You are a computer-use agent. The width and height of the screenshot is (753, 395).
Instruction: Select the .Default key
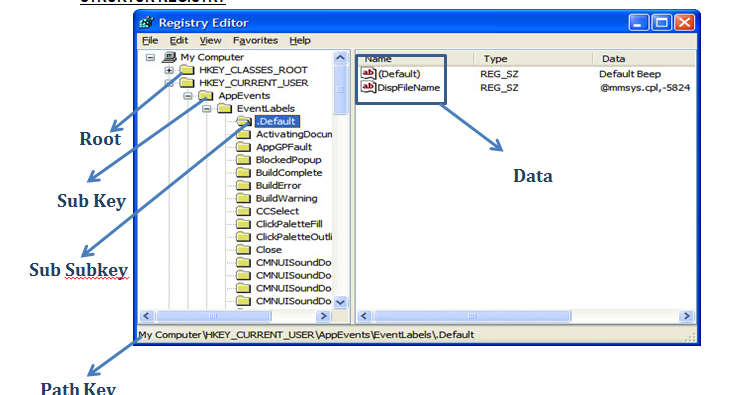pos(277,121)
